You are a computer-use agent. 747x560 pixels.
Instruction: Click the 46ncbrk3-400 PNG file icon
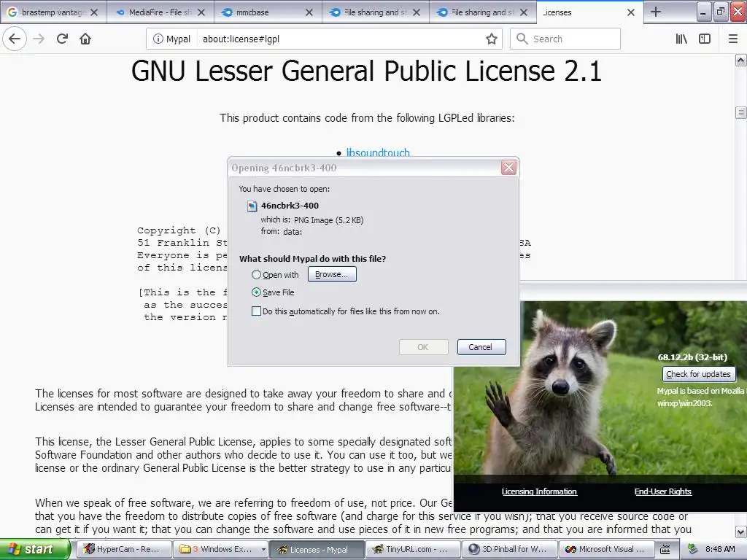click(x=252, y=206)
